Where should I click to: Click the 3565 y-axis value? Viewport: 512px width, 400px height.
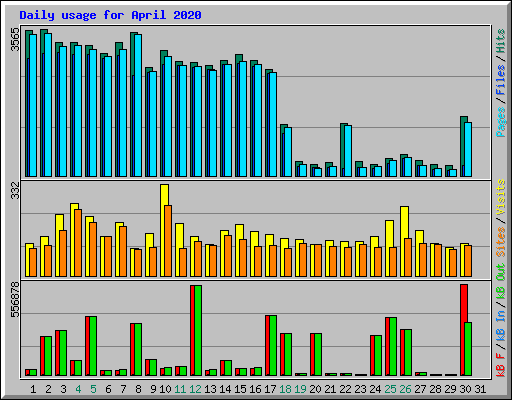coord(15,40)
